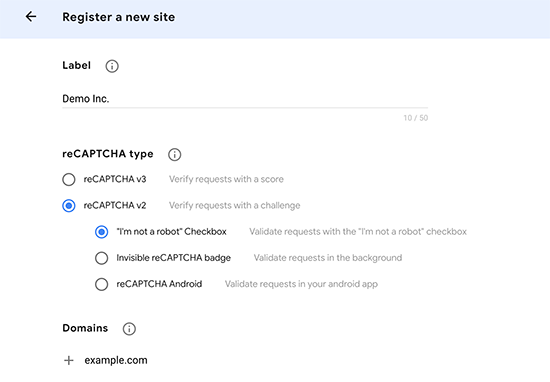The height and width of the screenshot is (382, 550).
Task: Click the "Verify requests with a score" description
Action: [x=226, y=179]
